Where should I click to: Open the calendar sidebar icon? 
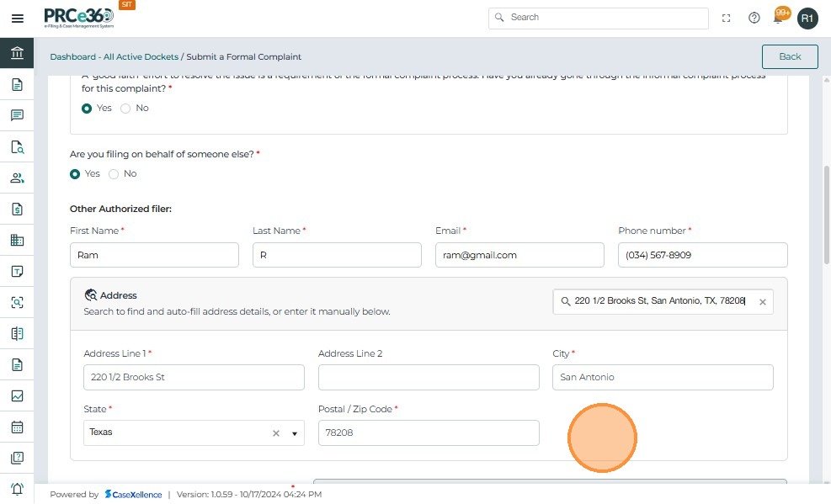coord(17,427)
